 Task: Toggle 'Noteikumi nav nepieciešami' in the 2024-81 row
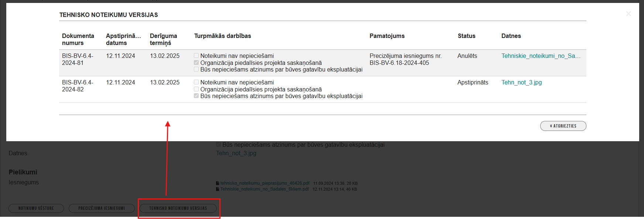(x=196, y=56)
